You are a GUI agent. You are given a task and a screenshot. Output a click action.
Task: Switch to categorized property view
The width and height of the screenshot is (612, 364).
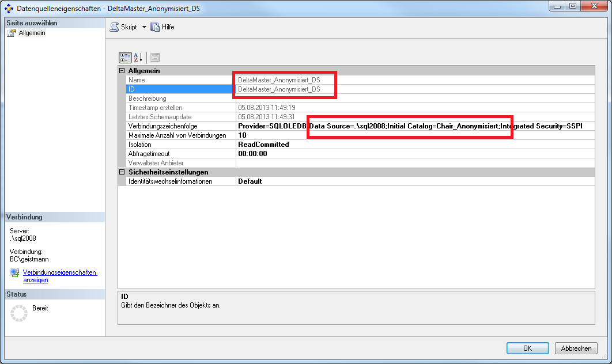tap(124, 57)
